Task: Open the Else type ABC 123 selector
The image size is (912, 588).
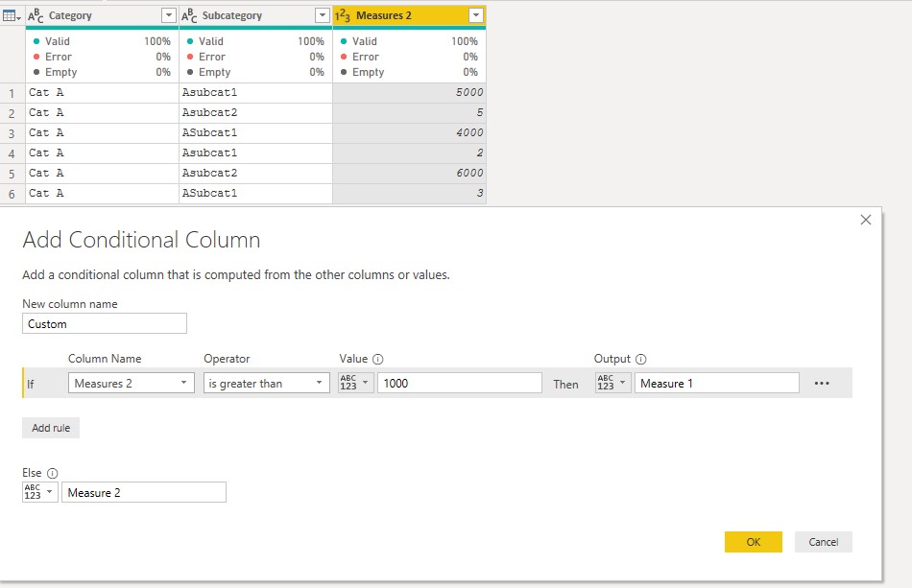Action: coord(40,492)
